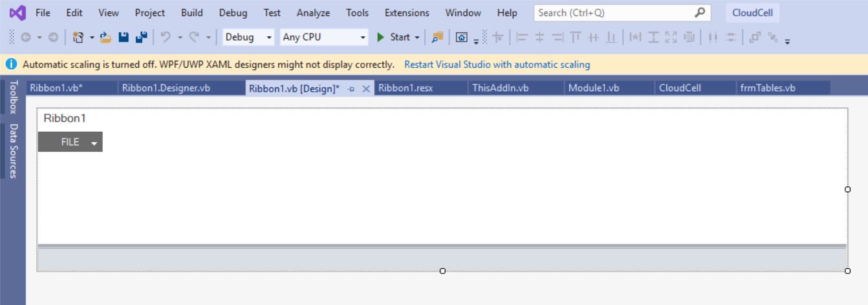Image resolution: width=868 pixels, height=305 pixels.
Task: Click the CloudCell solution name button
Action: tap(752, 13)
